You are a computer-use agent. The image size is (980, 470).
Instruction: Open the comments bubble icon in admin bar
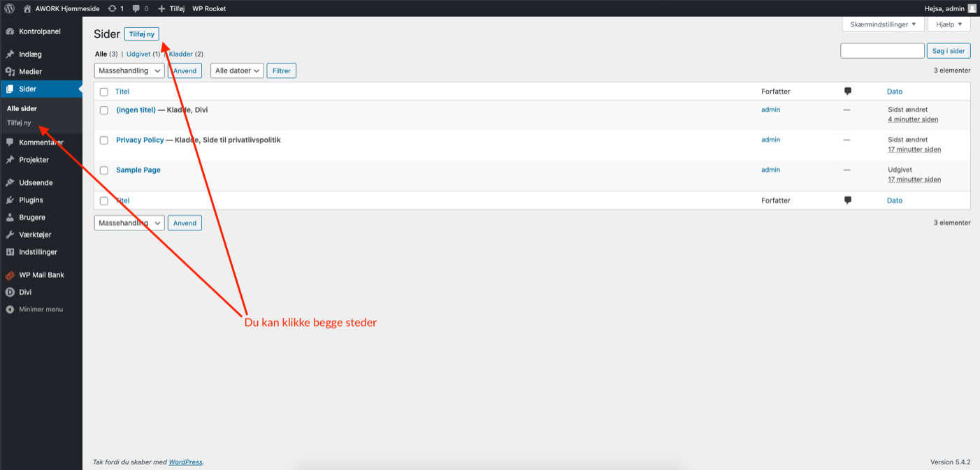[136, 8]
